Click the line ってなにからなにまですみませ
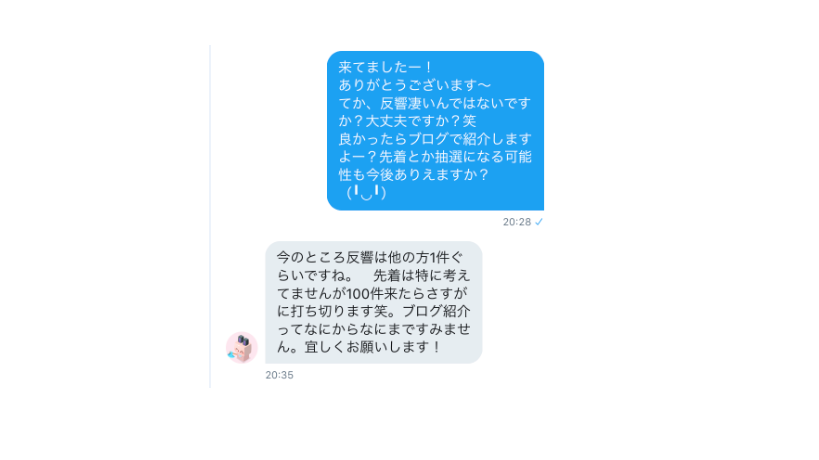 tap(373, 329)
